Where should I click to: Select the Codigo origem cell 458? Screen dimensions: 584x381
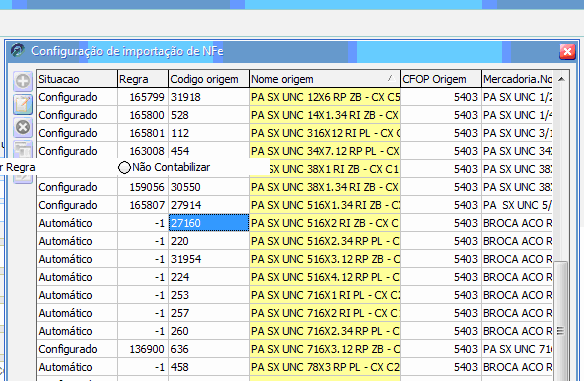209,367
